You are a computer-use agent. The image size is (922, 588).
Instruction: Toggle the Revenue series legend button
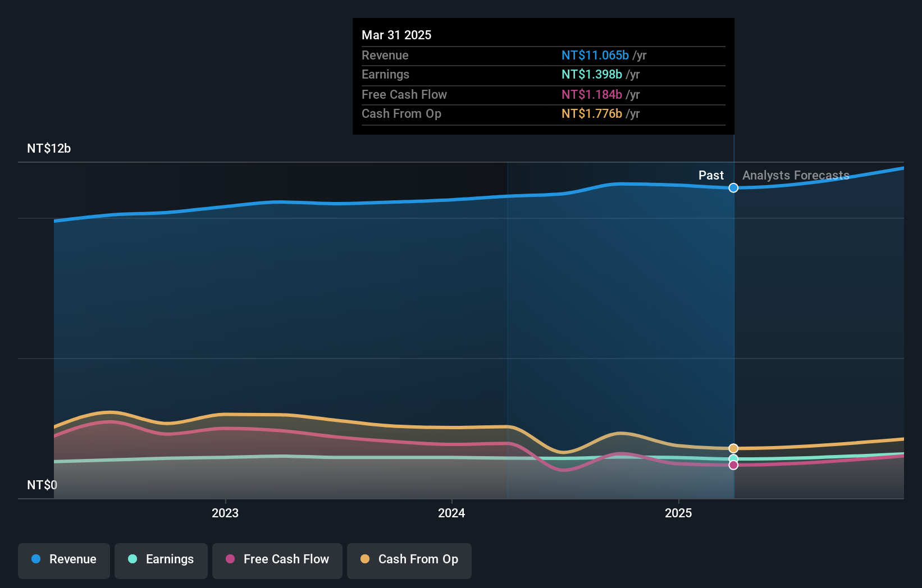[x=64, y=561]
